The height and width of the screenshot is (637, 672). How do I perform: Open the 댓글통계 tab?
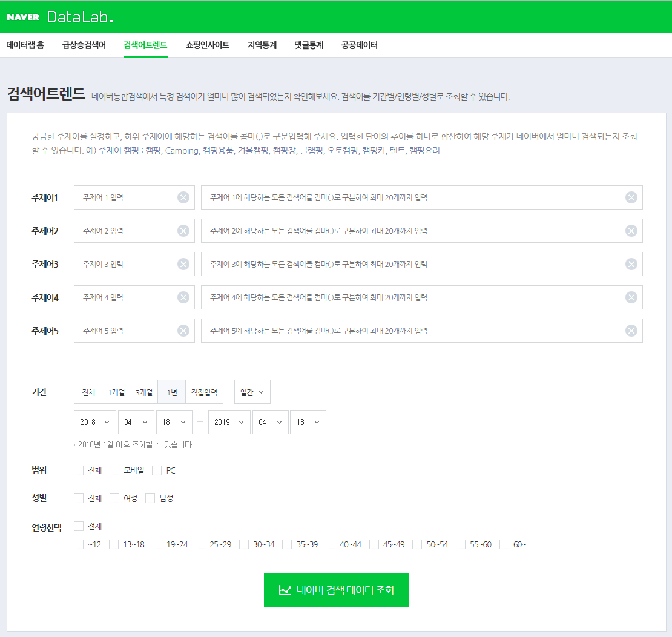coord(309,45)
